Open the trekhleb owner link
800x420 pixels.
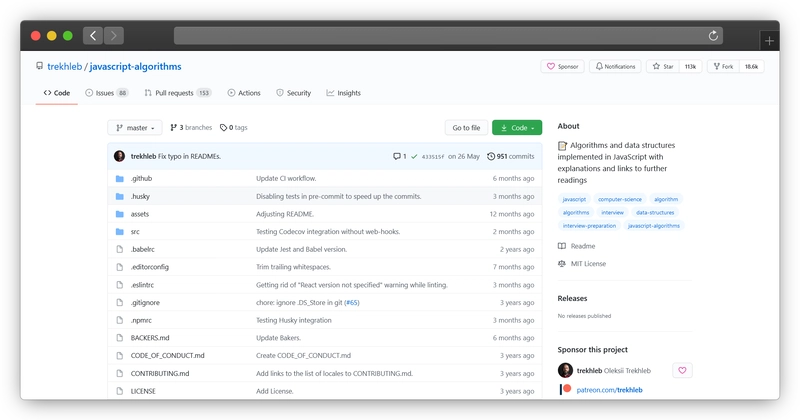click(64, 66)
